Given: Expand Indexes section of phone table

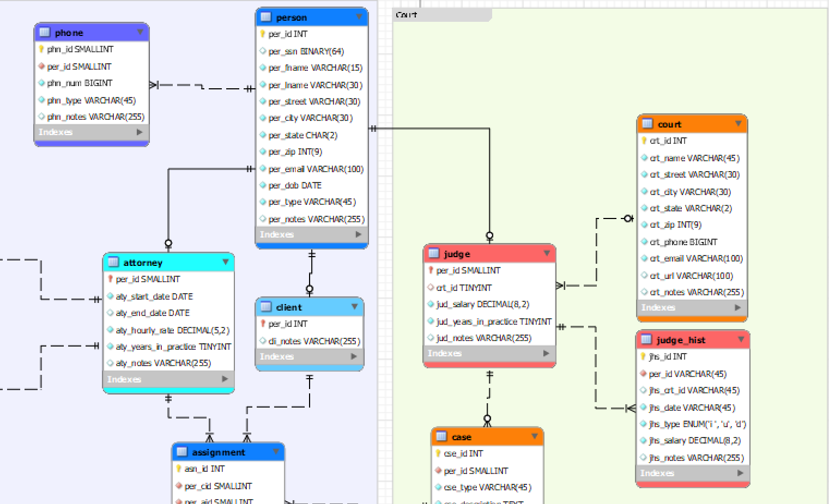Looking at the screenshot, I should point(140,132).
